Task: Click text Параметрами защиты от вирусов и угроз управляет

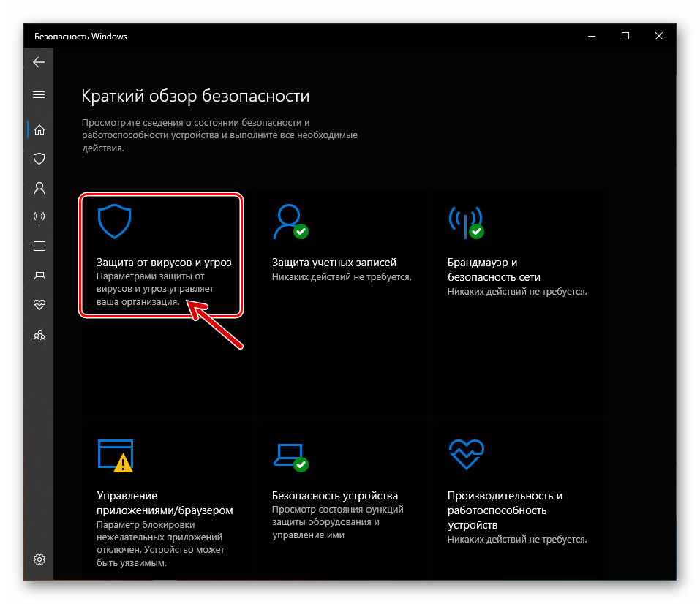Action: pos(155,282)
